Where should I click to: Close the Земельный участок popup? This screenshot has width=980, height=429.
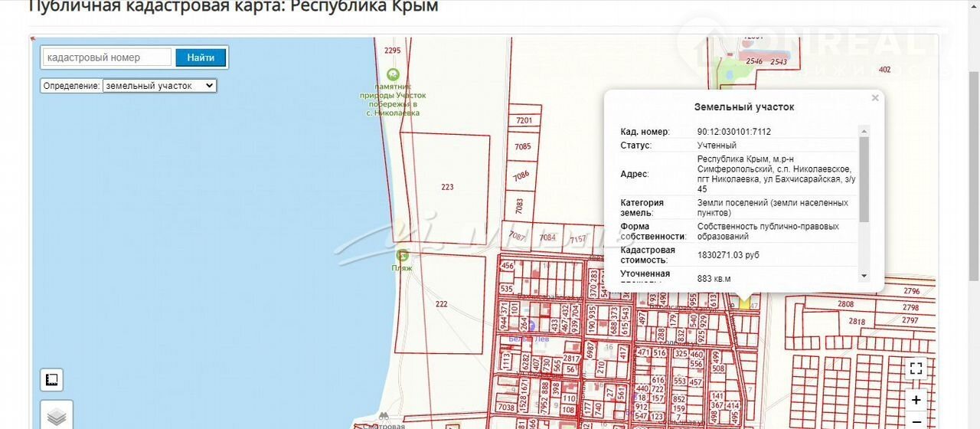[875, 98]
